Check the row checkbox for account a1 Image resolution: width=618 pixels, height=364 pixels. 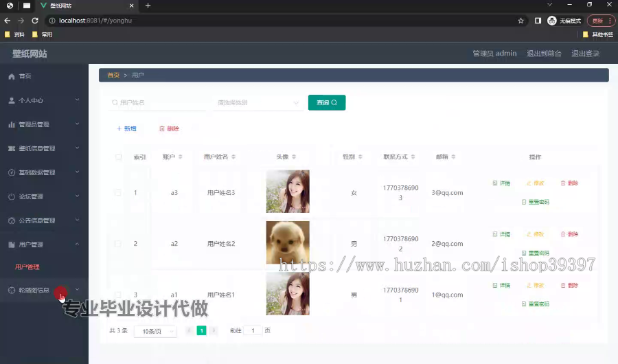coord(118,295)
